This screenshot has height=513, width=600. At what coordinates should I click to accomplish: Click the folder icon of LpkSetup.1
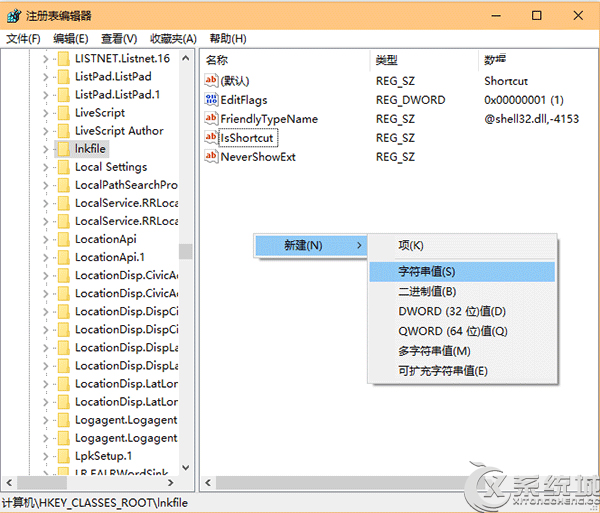(x=64, y=456)
